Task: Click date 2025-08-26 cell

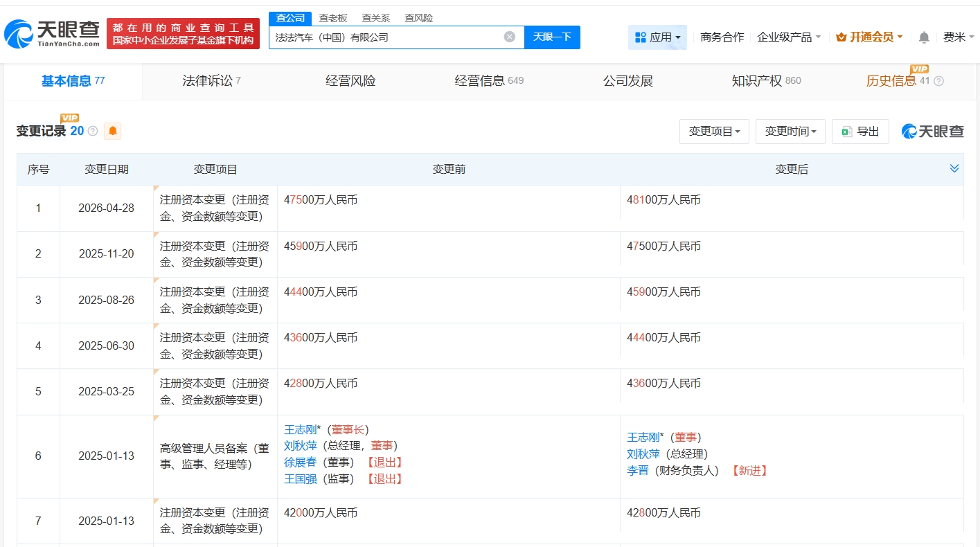Action: [x=107, y=300]
